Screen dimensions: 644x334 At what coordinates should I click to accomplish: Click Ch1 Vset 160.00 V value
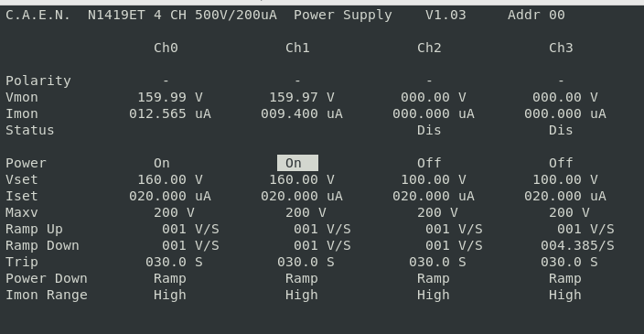[x=302, y=179]
